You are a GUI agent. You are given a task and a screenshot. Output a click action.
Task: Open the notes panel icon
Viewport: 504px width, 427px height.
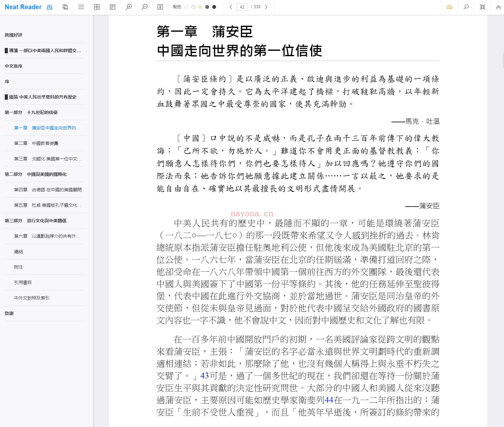click(x=113, y=7)
